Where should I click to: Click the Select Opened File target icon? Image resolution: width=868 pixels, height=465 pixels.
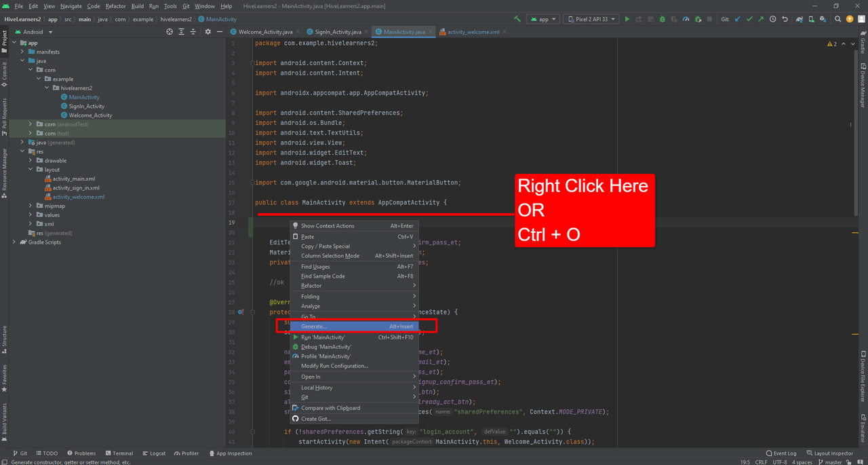point(170,31)
